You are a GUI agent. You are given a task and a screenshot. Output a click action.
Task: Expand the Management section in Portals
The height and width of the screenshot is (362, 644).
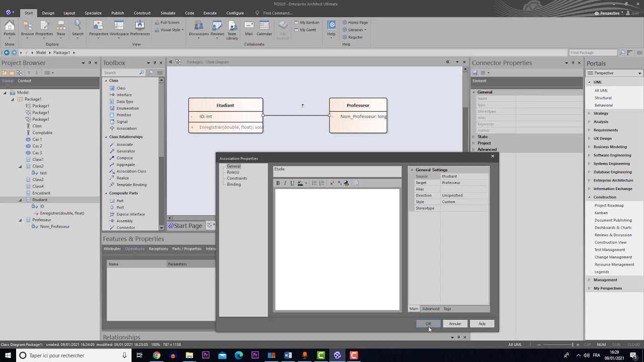pos(589,280)
